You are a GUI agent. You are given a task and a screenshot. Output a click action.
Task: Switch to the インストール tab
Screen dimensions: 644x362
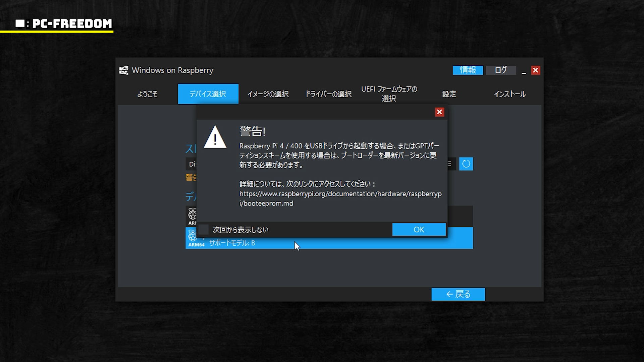click(509, 94)
